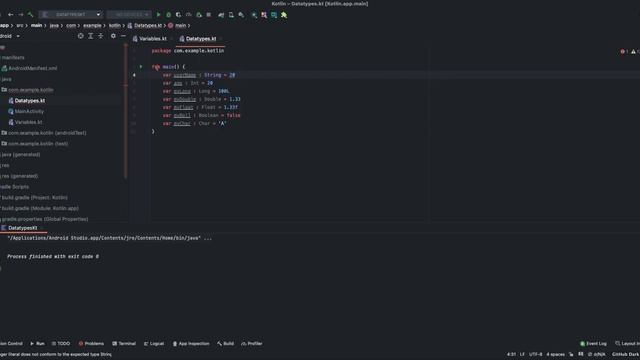Viewport: 640px width, 360px height.
Task: Open the Run tool window button
Action: click(38, 344)
